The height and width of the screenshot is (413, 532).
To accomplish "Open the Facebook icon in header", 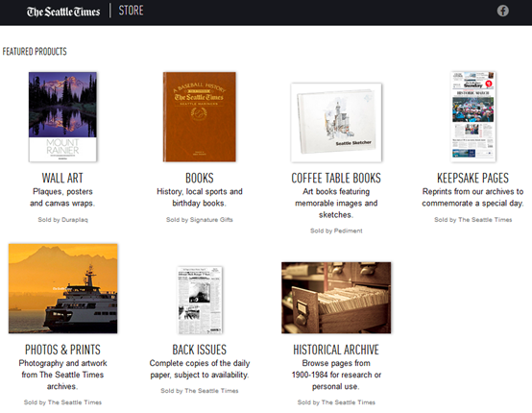I will coord(503,11).
